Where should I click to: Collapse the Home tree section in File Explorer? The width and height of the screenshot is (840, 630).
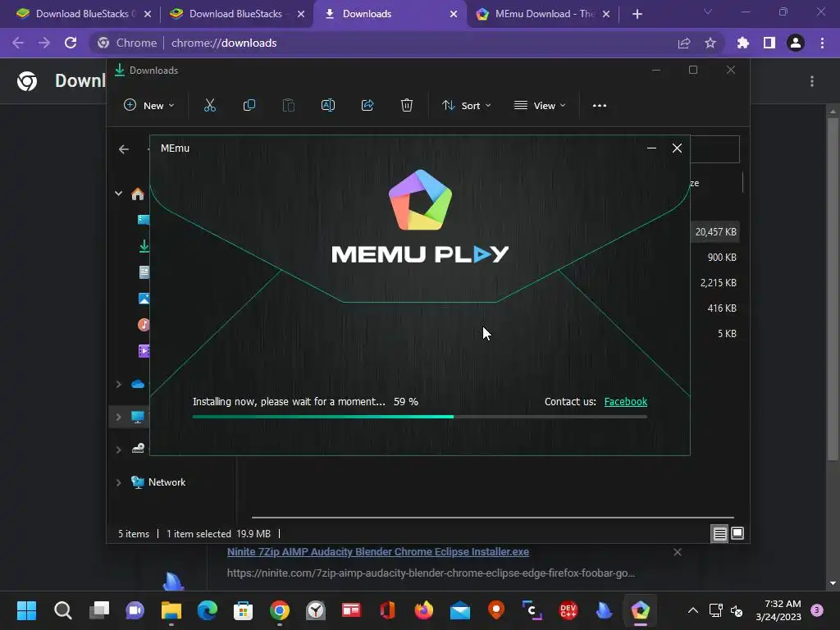118,194
